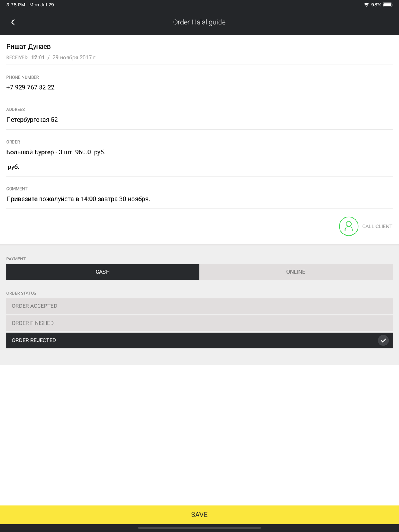Tap phone number +7 929 767 82 22
This screenshot has height=532, width=399.
(30, 87)
